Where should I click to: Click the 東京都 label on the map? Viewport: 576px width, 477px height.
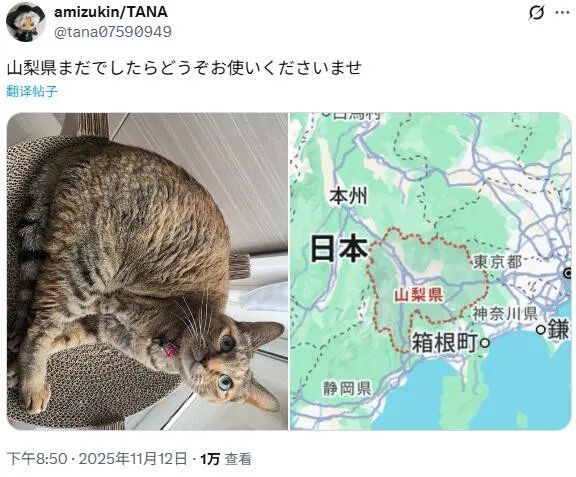[x=497, y=262]
